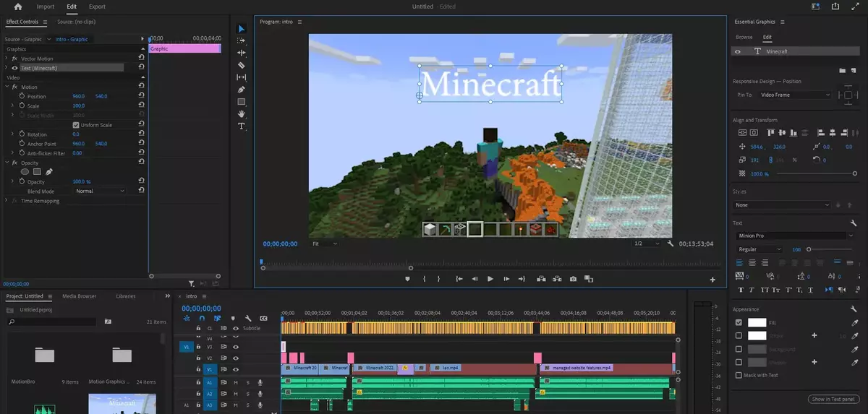Open the Media Browser tab
This screenshot has height=414, width=868.
click(79, 296)
